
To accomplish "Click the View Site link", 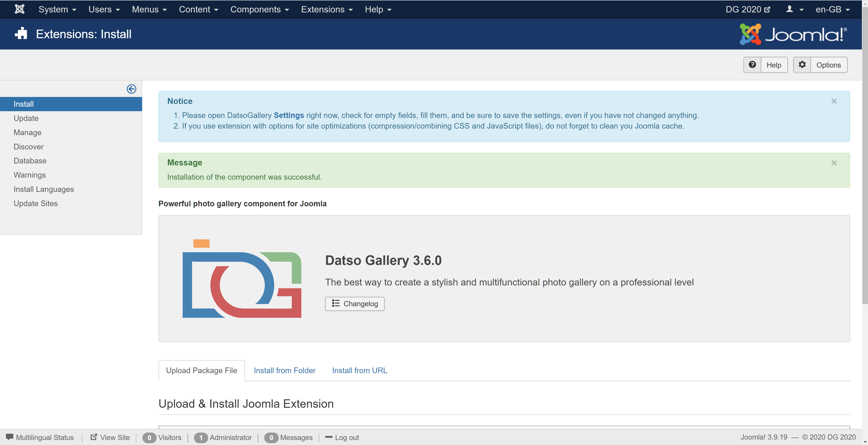I will (110, 437).
